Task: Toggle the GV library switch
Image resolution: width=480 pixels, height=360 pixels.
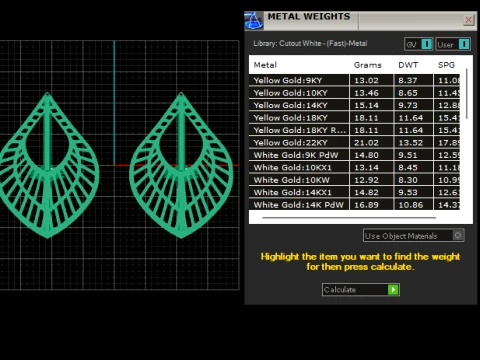Action: pyautogui.click(x=419, y=44)
